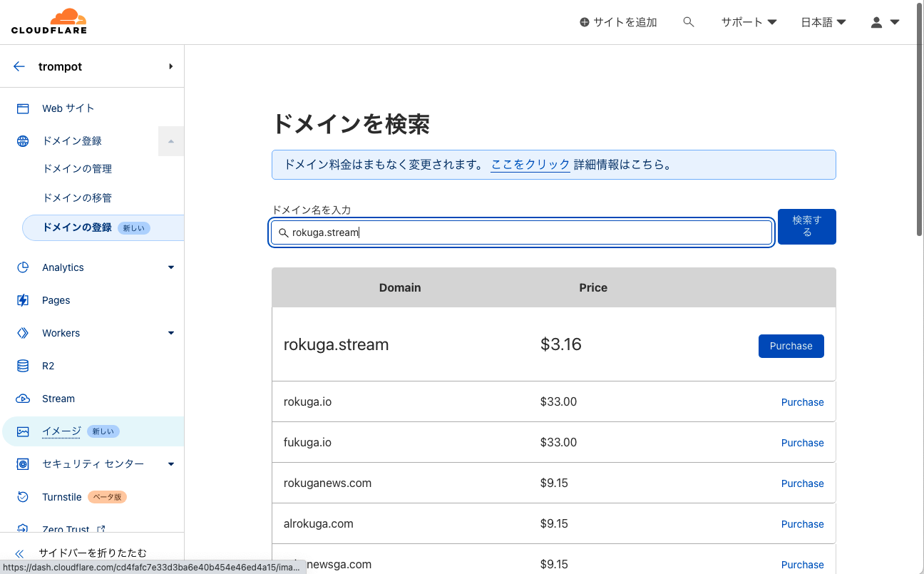Open セキュリティ センター via its icon
The width and height of the screenshot is (924, 574).
pos(22,463)
